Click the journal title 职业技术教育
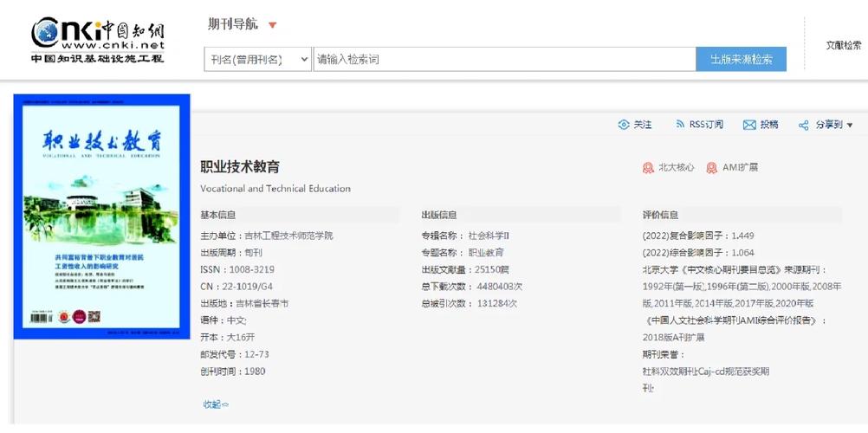This screenshot has height=433, width=868. 240,166
